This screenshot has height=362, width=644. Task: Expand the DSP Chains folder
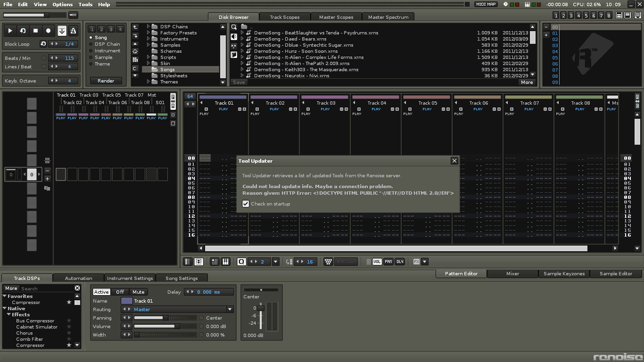tap(148, 26)
